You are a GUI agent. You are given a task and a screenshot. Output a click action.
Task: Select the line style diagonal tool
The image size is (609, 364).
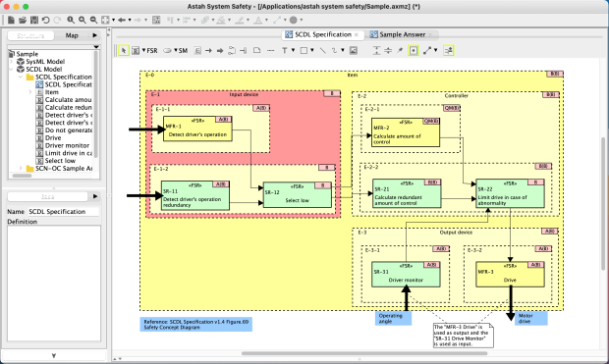tap(427, 50)
